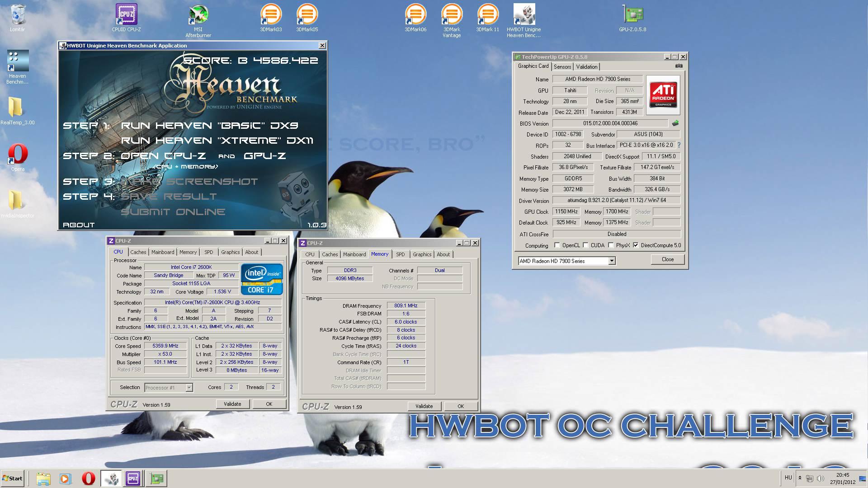Click the DRAM Frequency 809.1 MHz field
Image resolution: width=868 pixels, height=488 pixels.
(x=406, y=306)
